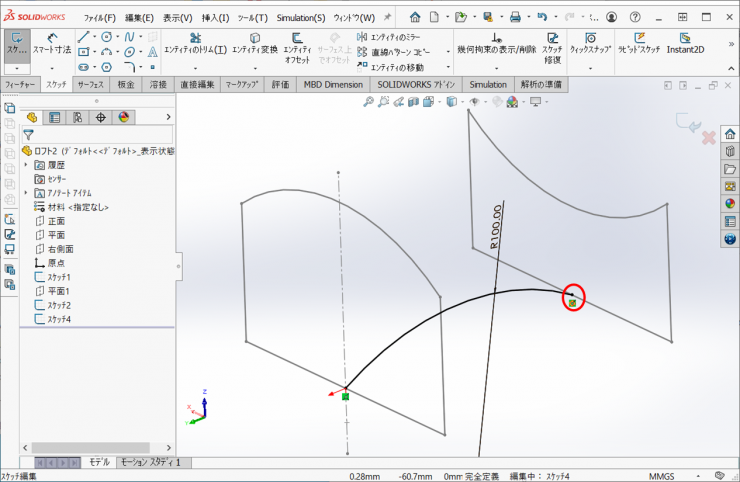Image resolution: width=740 pixels, height=482 pixels.
Task: Switch to the モーション スタディ 1 tab
Action: pyautogui.click(x=150, y=462)
